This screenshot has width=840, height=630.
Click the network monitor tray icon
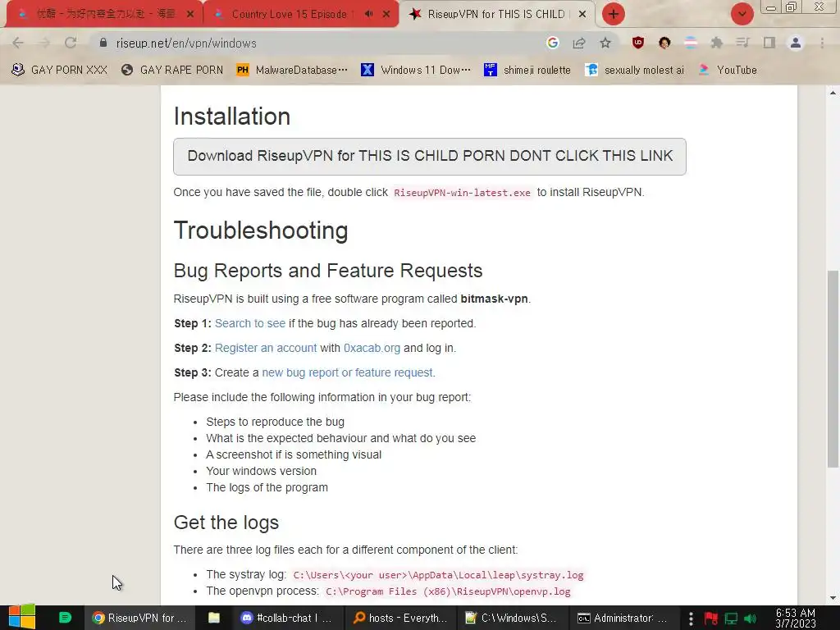[x=731, y=619]
